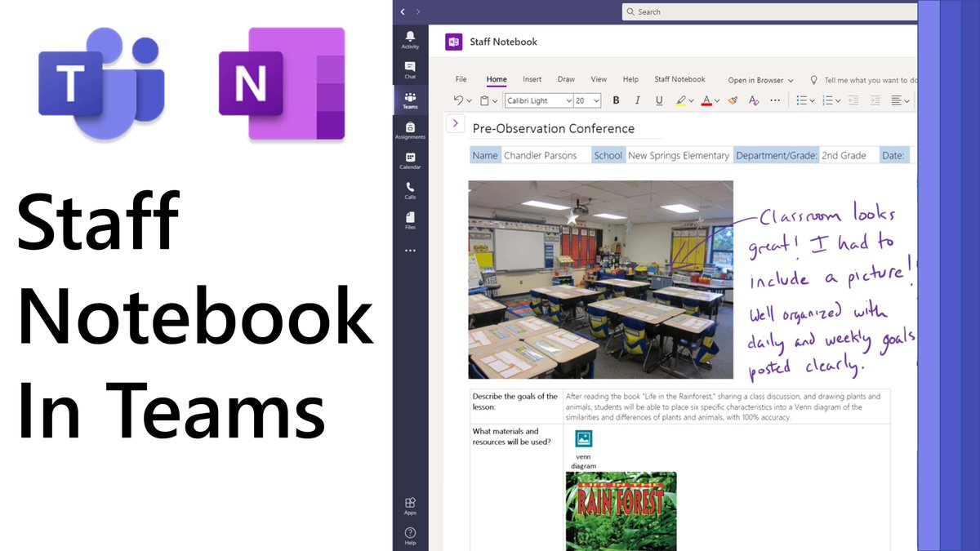Click Tell me what you want to do
The width and height of the screenshot is (980, 551).
coord(871,80)
